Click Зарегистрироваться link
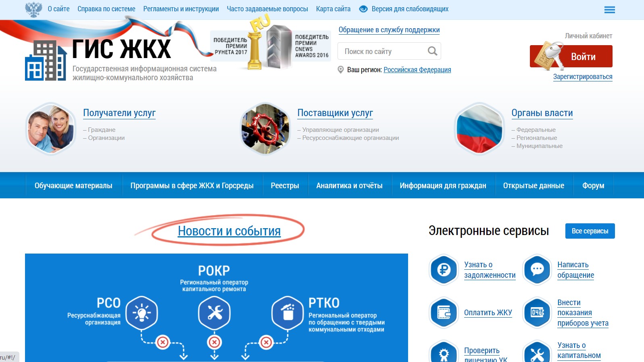The height and width of the screenshot is (362, 644). [x=583, y=77]
